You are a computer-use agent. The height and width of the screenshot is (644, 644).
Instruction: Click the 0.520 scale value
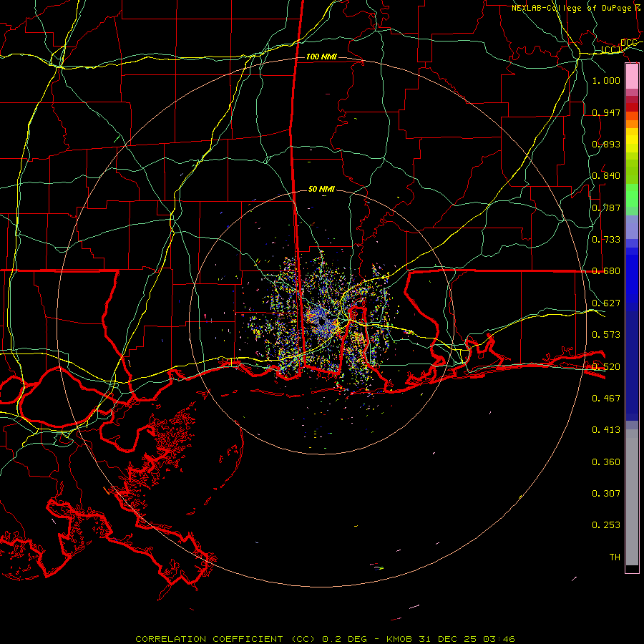click(606, 366)
